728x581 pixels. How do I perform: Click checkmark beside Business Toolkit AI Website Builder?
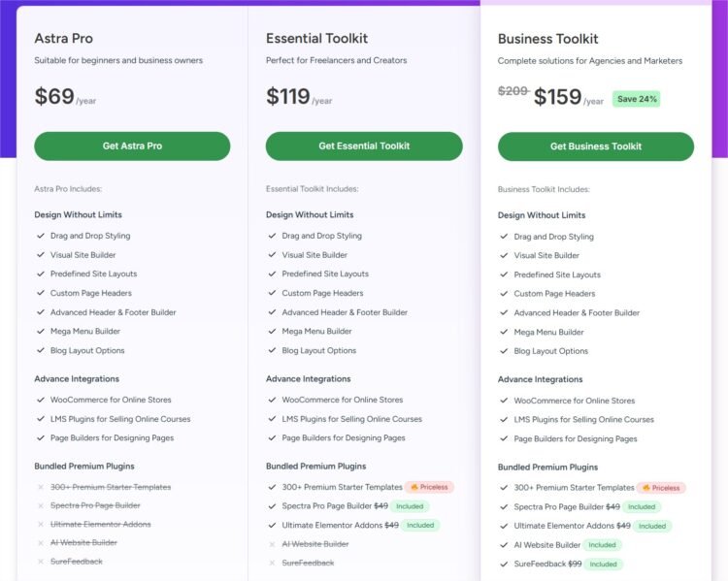pyautogui.click(x=505, y=545)
